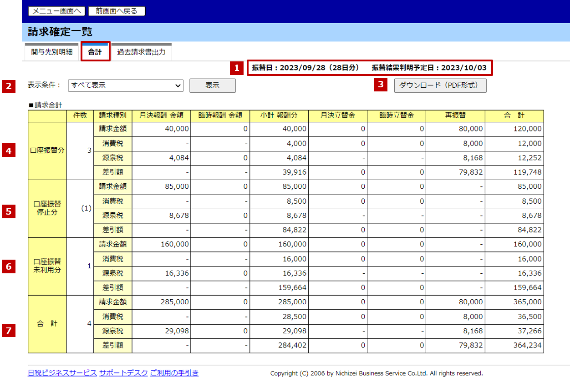The height and width of the screenshot is (392, 570).
Task: Click red marker number 7
Action: [9, 331]
